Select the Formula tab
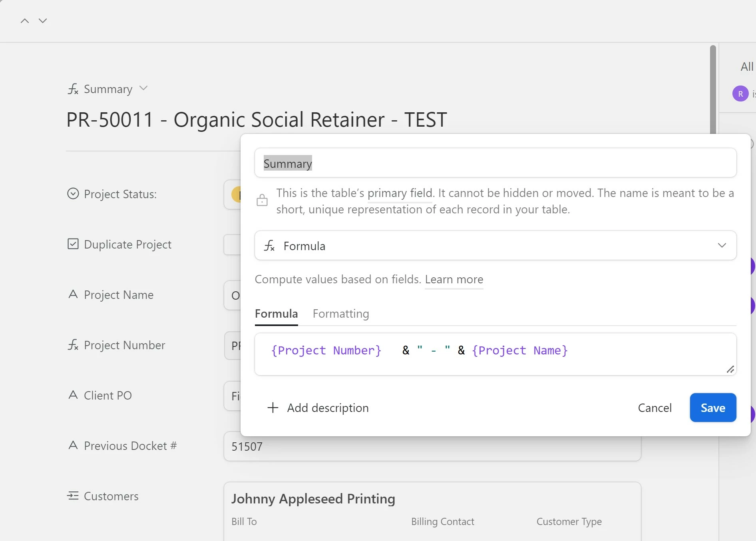Viewport: 756px width, 541px height. point(276,314)
